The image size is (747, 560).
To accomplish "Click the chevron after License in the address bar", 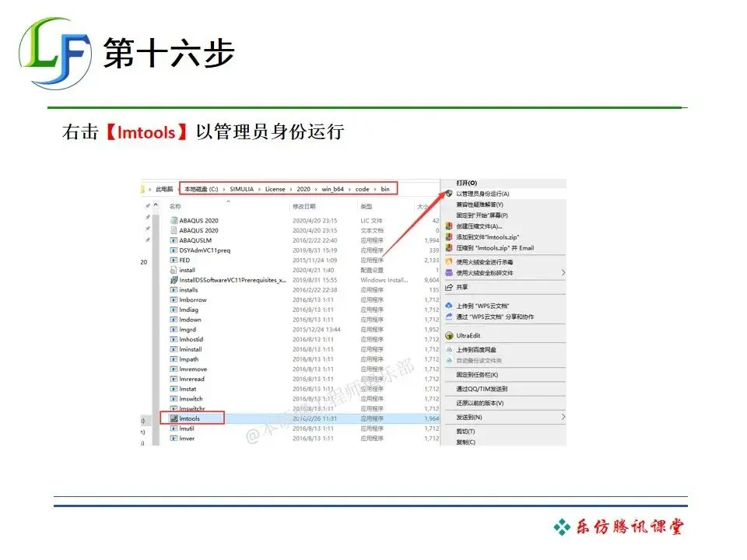I will 291,189.
